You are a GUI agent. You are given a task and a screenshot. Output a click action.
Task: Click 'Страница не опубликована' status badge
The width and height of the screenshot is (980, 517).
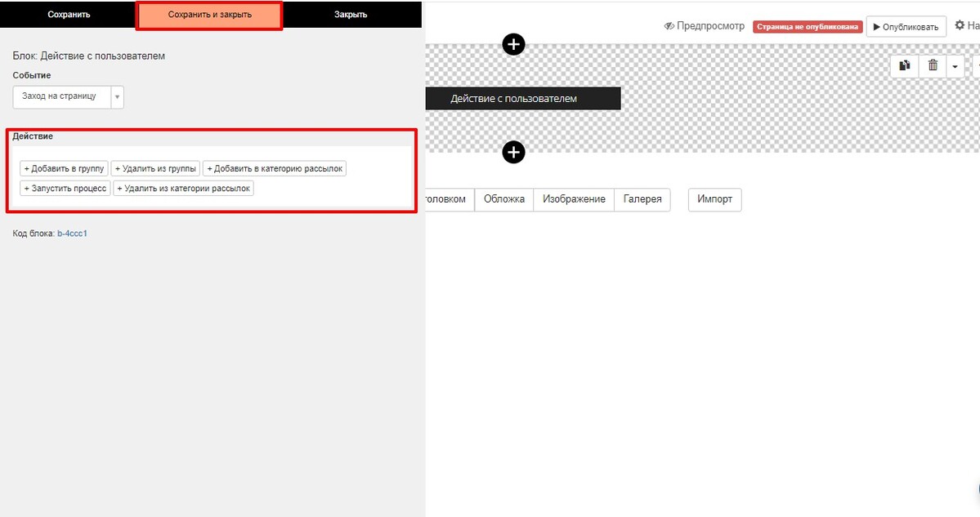tap(808, 27)
